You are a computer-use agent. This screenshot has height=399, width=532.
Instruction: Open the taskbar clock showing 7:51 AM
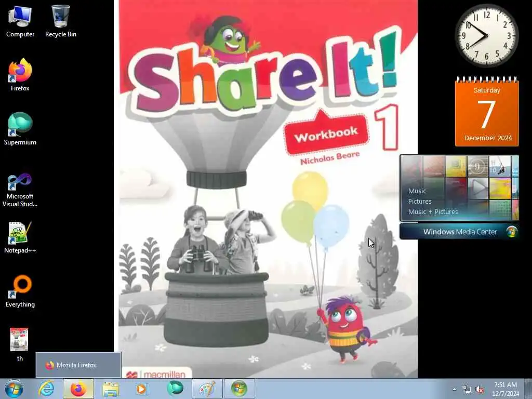(505, 389)
